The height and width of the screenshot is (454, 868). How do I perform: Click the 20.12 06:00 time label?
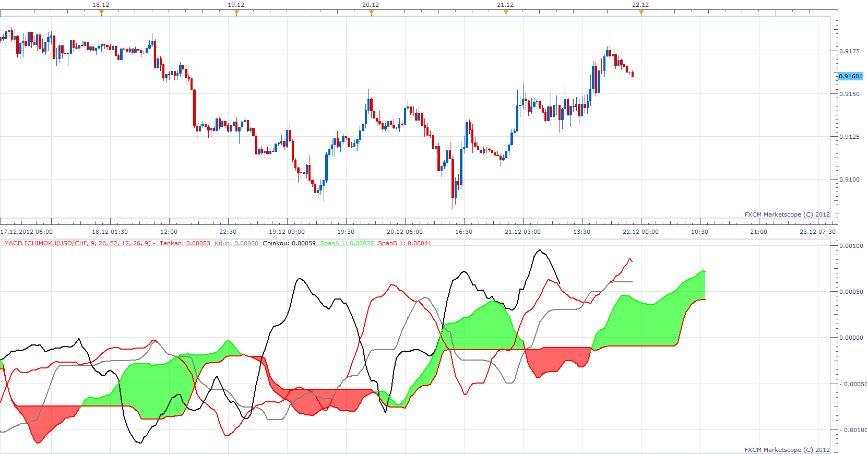[x=405, y=232]
